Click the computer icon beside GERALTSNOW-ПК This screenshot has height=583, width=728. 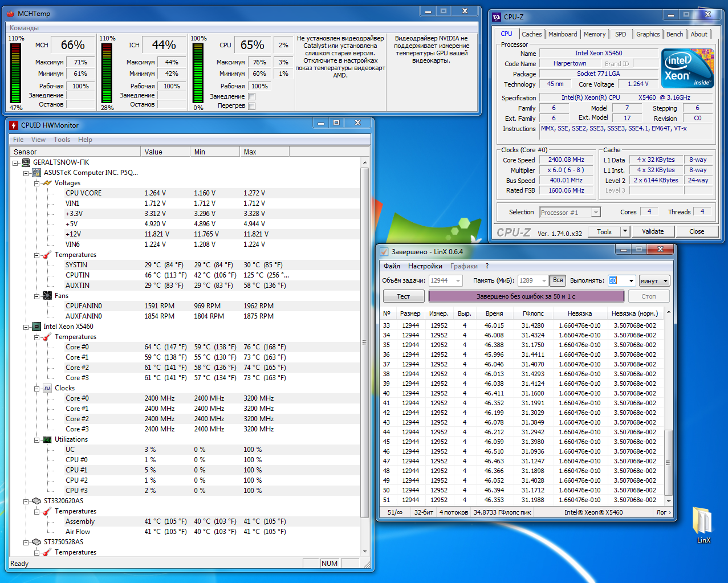(26, 162)
